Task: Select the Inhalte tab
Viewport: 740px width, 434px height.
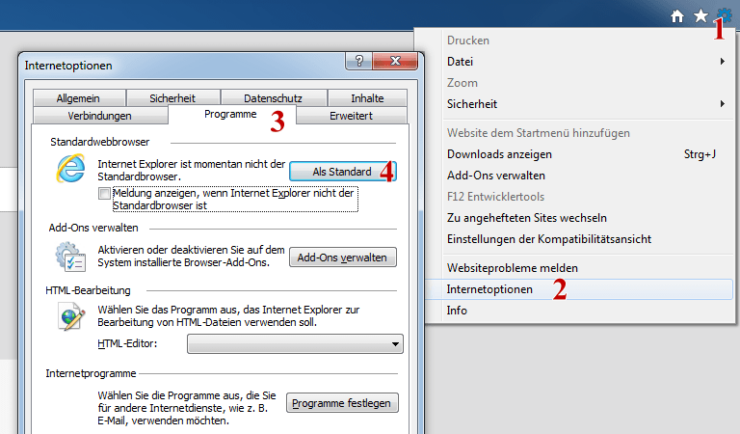Action: coord(367,98)
